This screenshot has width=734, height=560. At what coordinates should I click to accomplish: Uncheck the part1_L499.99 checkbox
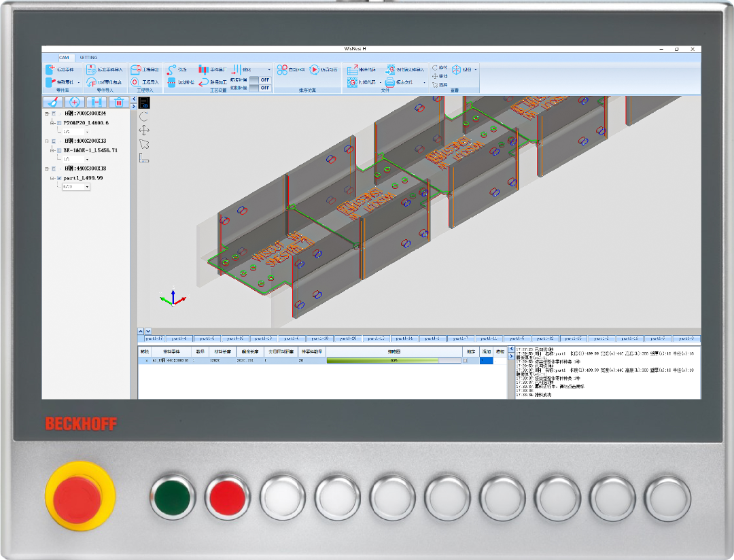point(59,178)
